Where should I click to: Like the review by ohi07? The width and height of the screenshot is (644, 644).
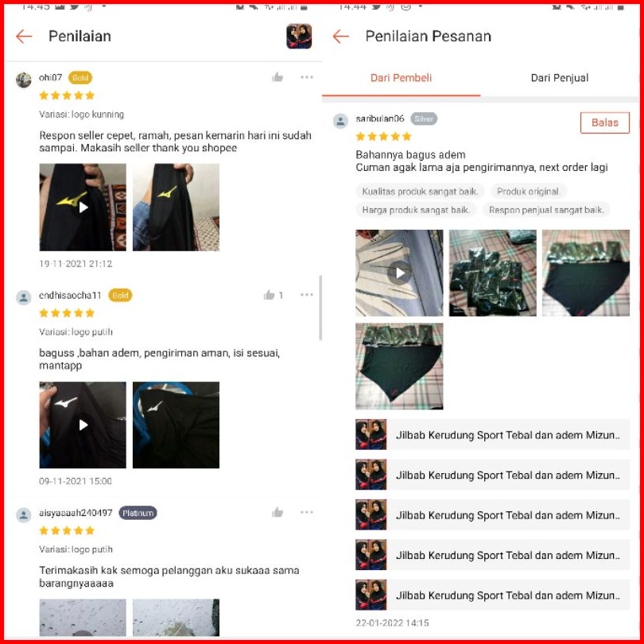click(x=277, y=77)
